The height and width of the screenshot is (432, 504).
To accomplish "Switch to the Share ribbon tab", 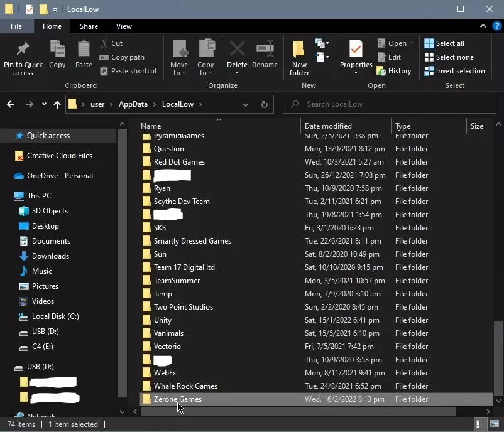I will [89, 26].
